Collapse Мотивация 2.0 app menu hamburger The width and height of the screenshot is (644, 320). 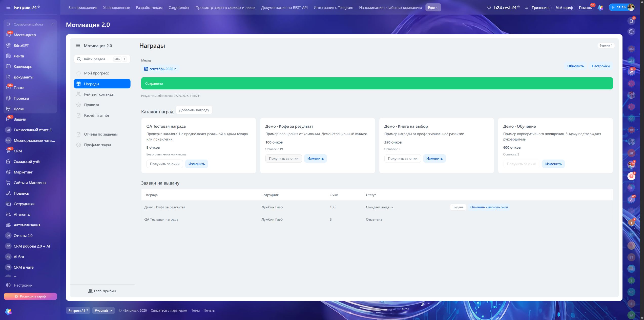[x=78, y=46]
